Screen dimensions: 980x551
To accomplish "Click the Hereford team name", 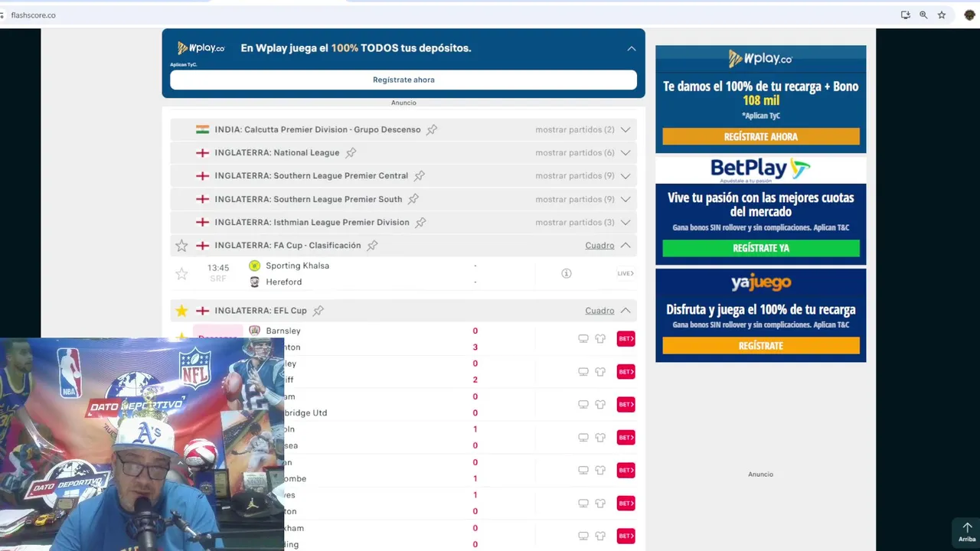I will [284, 282].
